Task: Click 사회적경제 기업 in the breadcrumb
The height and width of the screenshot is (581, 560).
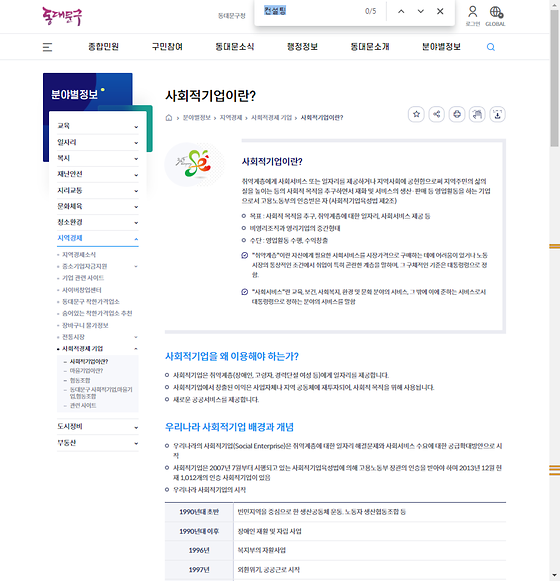Action: [271, 118]
